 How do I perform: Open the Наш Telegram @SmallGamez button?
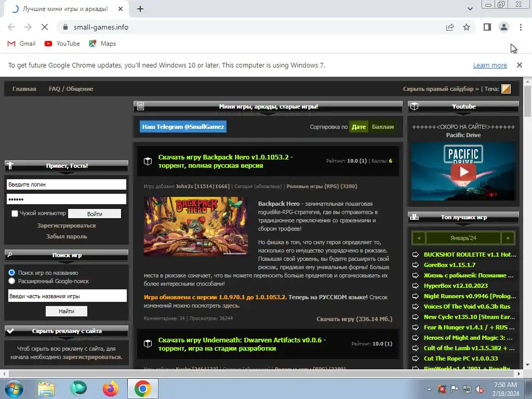click(183, 127)
